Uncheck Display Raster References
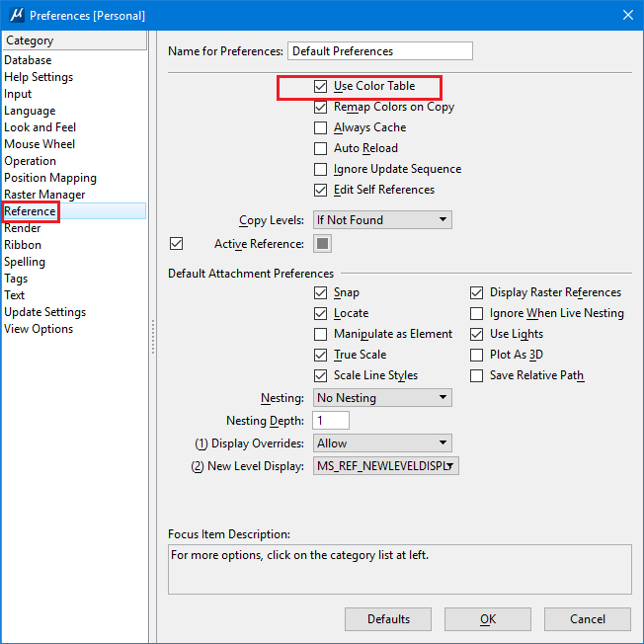The width and height of the screenshot is (644, 644). [476, 292]
